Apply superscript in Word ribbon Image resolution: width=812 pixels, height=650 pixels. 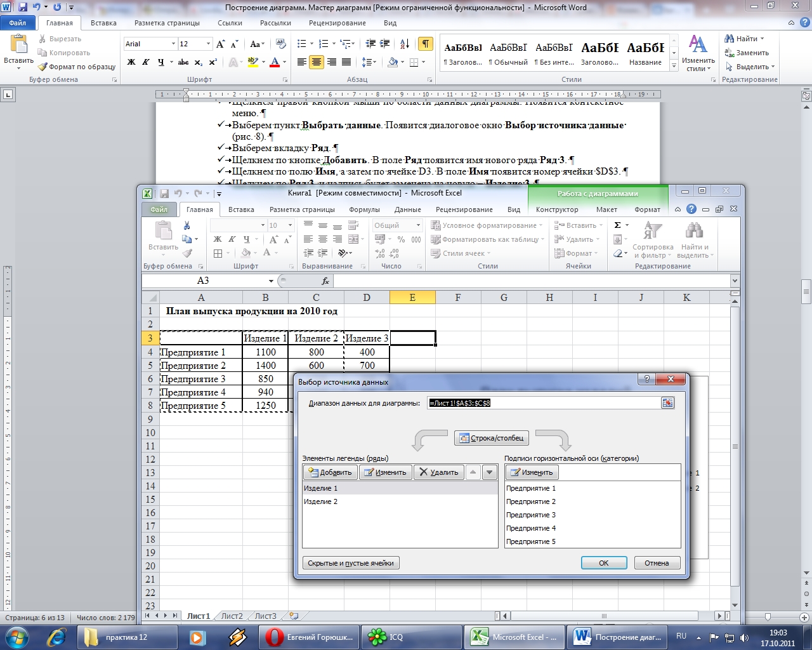[213, 62]
